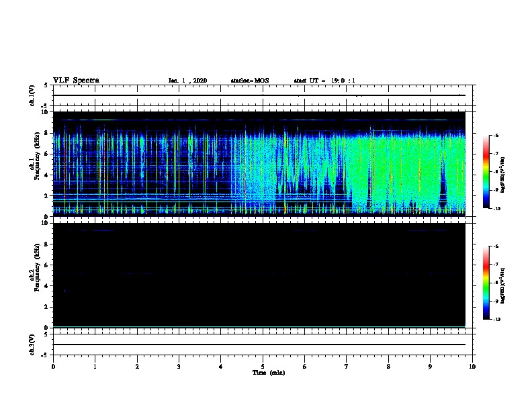Image resolution: width=532 pixels, height=411 pixels.
Task: Click the "station=MOS" header text
Action: 250,81
